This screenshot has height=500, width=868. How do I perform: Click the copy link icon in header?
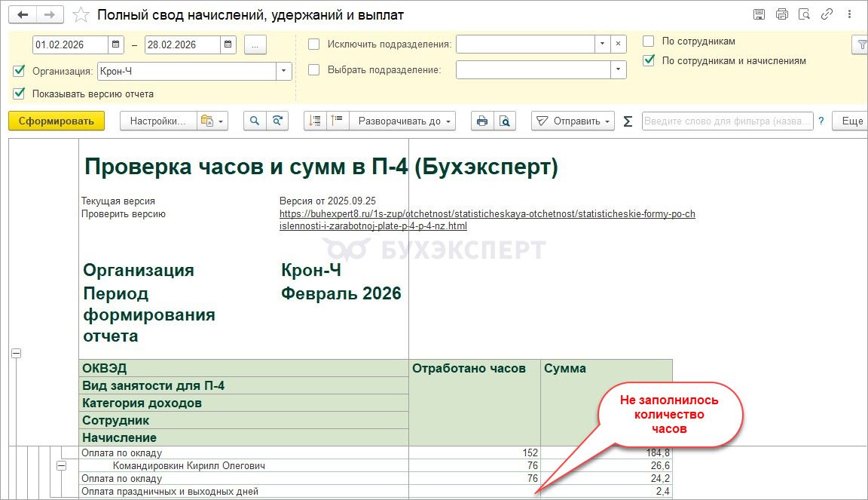827,14
